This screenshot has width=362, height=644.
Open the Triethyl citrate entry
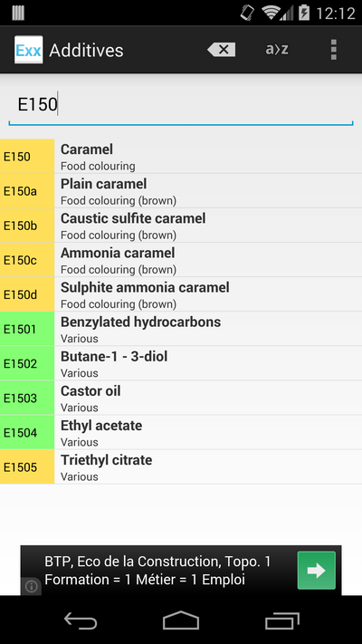[181, 467]
